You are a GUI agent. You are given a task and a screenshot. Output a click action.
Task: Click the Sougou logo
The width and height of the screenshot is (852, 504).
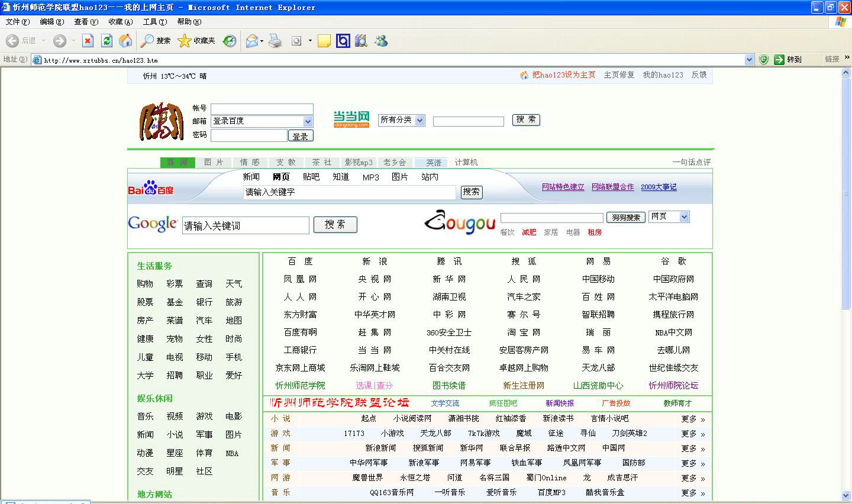click(x=460, y=222)
